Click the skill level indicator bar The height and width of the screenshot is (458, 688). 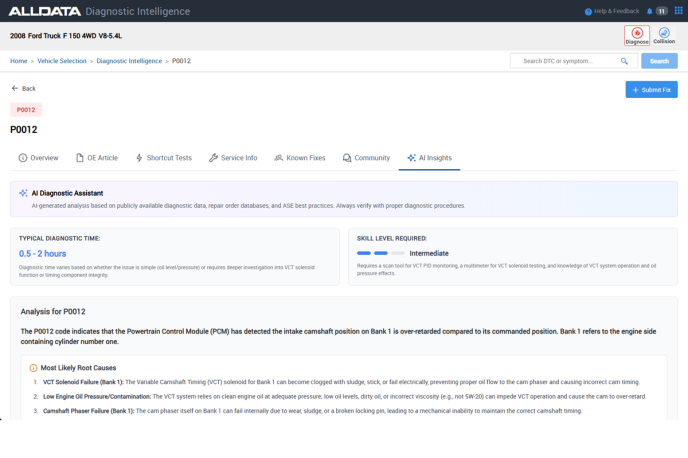point(380,253)
